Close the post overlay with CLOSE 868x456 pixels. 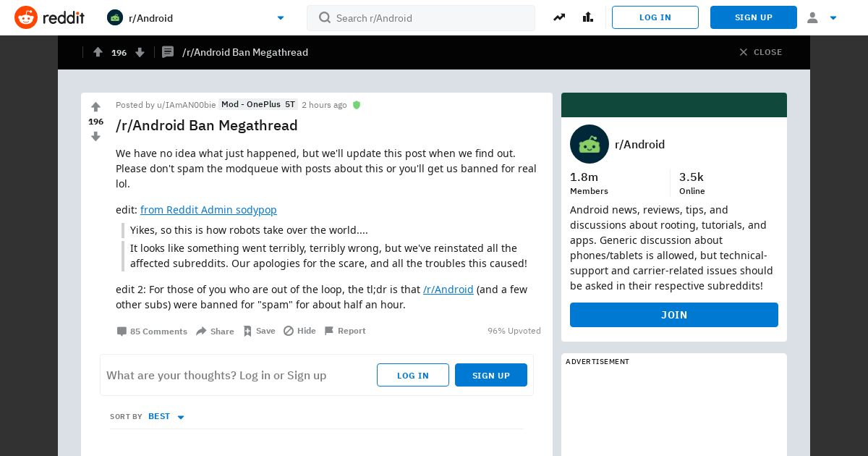pos(760,52)
